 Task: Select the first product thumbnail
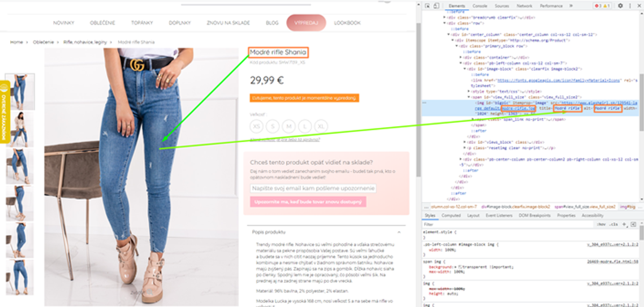tap(20, 92)
